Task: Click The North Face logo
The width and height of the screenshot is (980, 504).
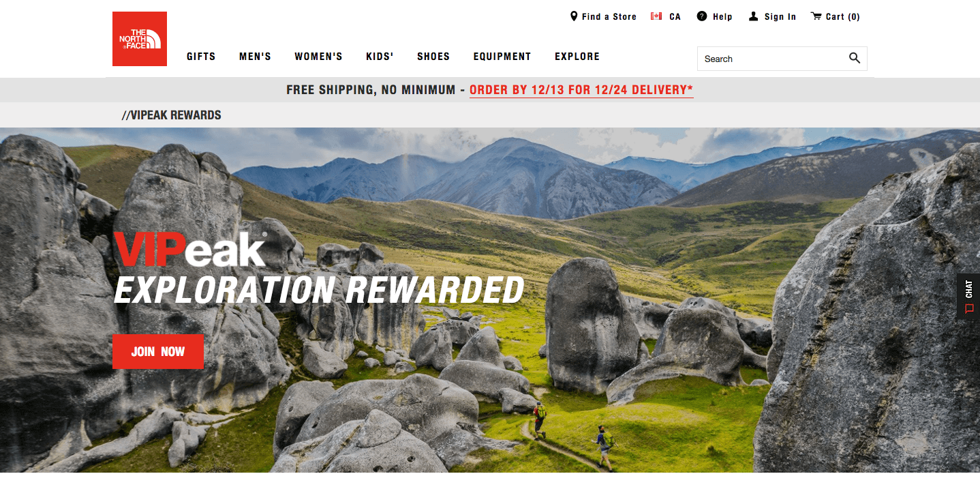Action: [140, 39]
